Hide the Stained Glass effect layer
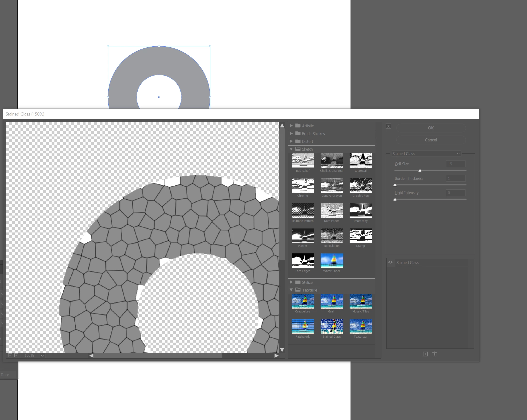The image size is (527, 420). (390, 263)
